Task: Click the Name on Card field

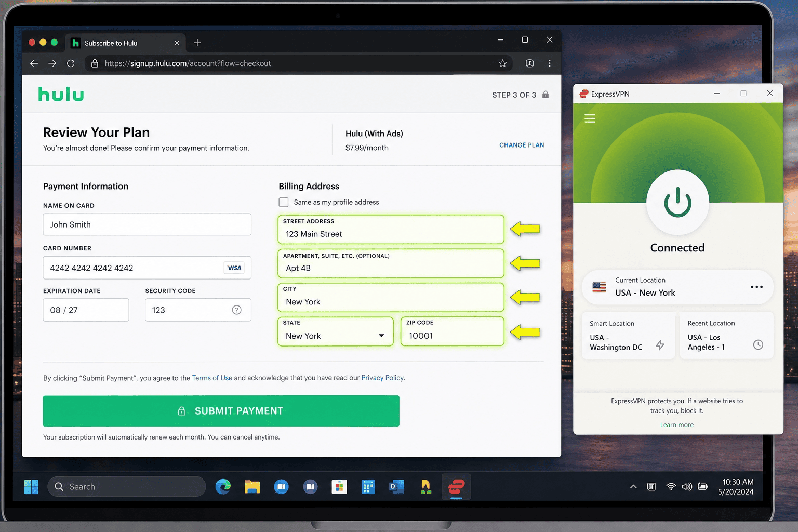Action: click(x=147, y=224)
